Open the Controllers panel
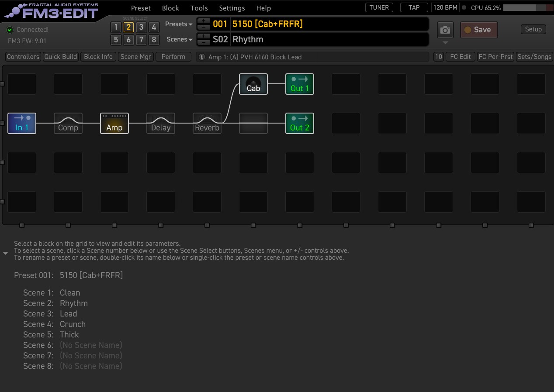The width and height of the screenshot is (554, 392). tap(23, 57)
